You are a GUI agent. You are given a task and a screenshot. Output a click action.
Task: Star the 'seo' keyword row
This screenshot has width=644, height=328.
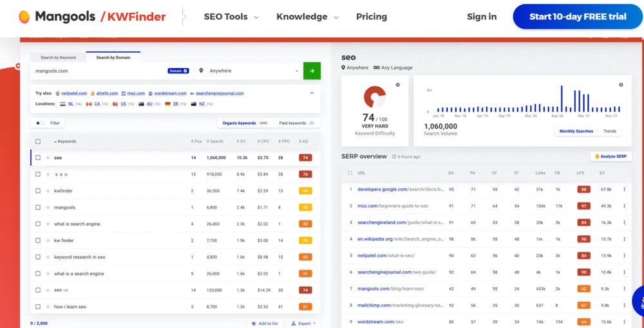tap(48, 158)
